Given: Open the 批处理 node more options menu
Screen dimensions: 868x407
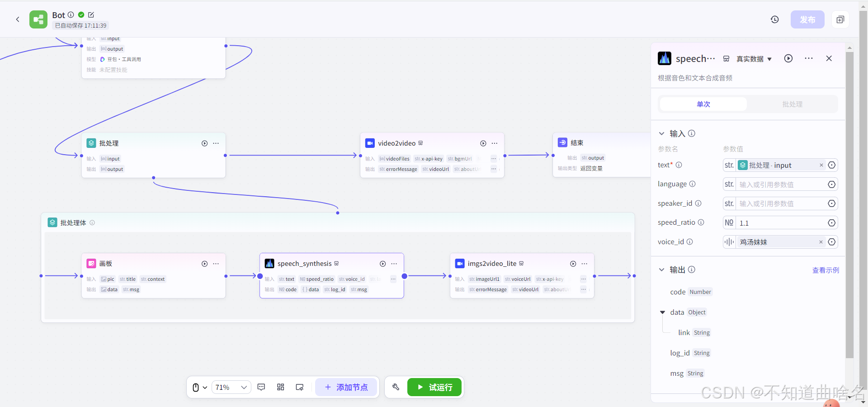Looking at the screenshot, I should coord(216,143).
